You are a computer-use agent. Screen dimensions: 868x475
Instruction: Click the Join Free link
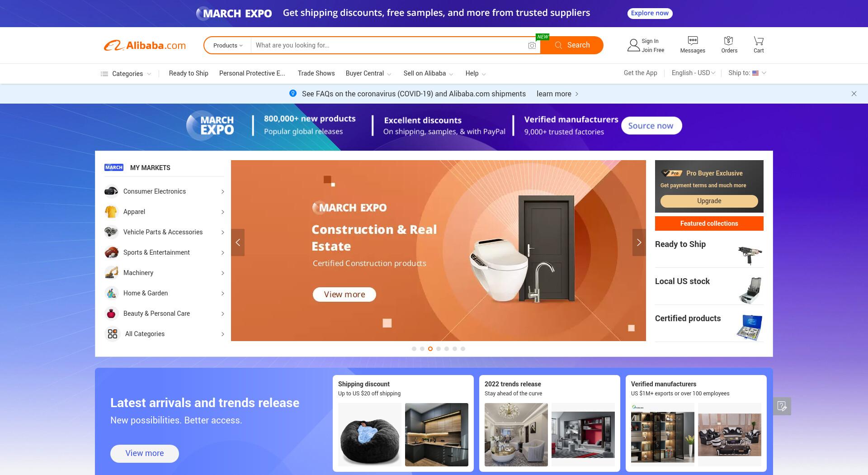coord(653,50)
